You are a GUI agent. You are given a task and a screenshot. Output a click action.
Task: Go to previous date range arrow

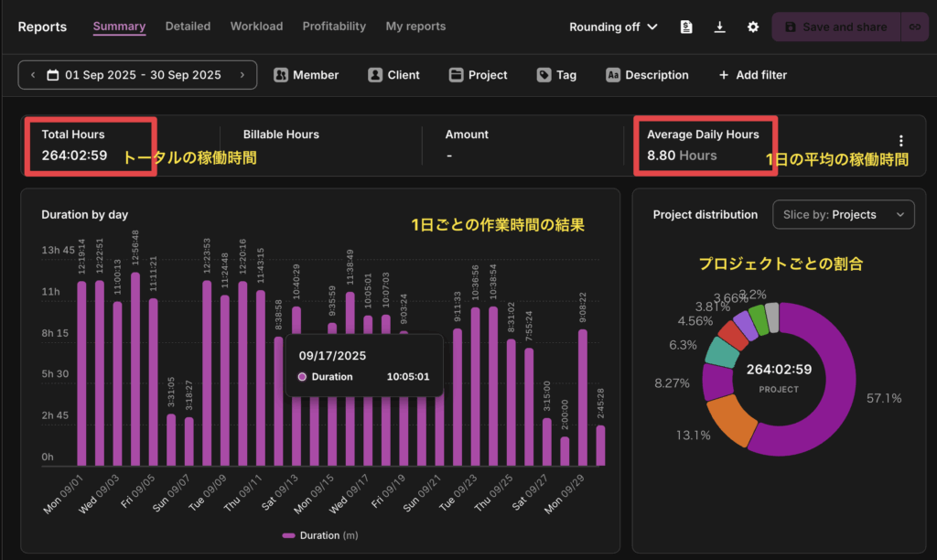click(x=33, y=75)
